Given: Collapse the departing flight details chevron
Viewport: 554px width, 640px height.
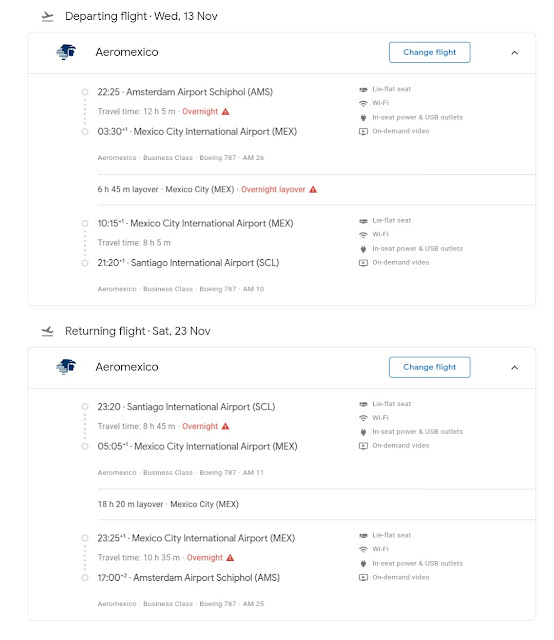Looking at the screenshot, I should click(x=514, y=53).
